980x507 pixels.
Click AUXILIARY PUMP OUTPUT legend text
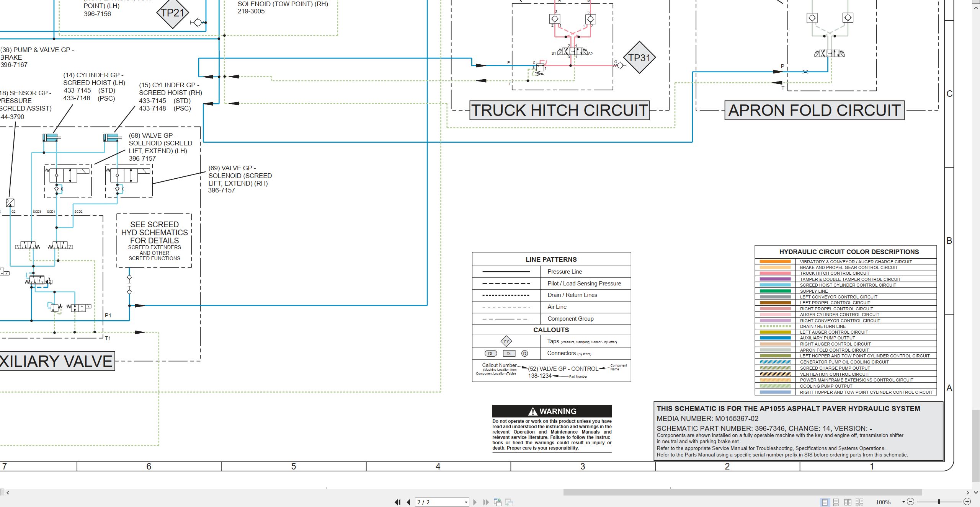827,338
